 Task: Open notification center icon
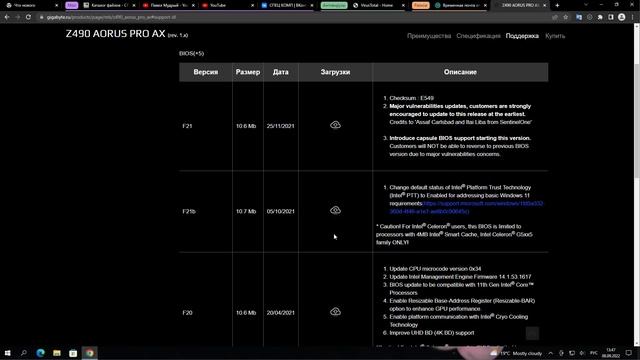tap(629, 353)
